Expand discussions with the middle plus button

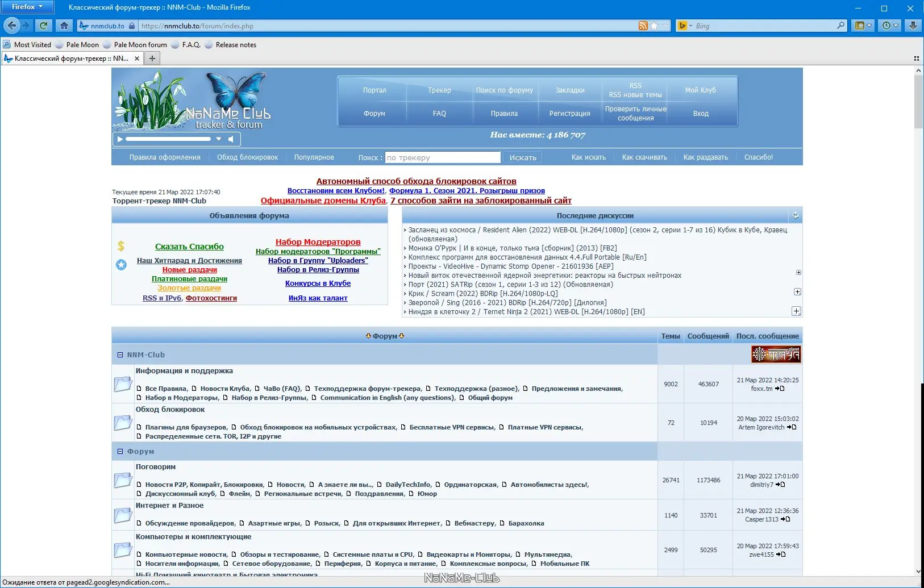[x=797, y=292]
